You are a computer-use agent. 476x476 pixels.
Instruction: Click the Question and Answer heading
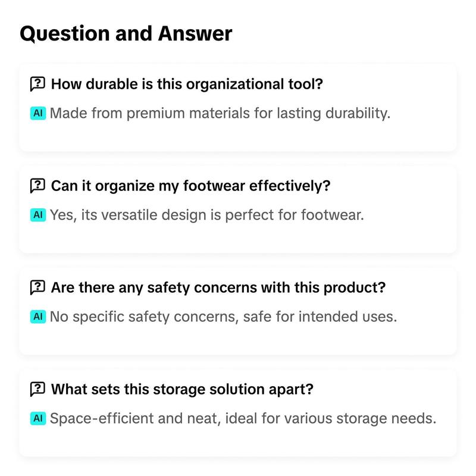(126, 33)
